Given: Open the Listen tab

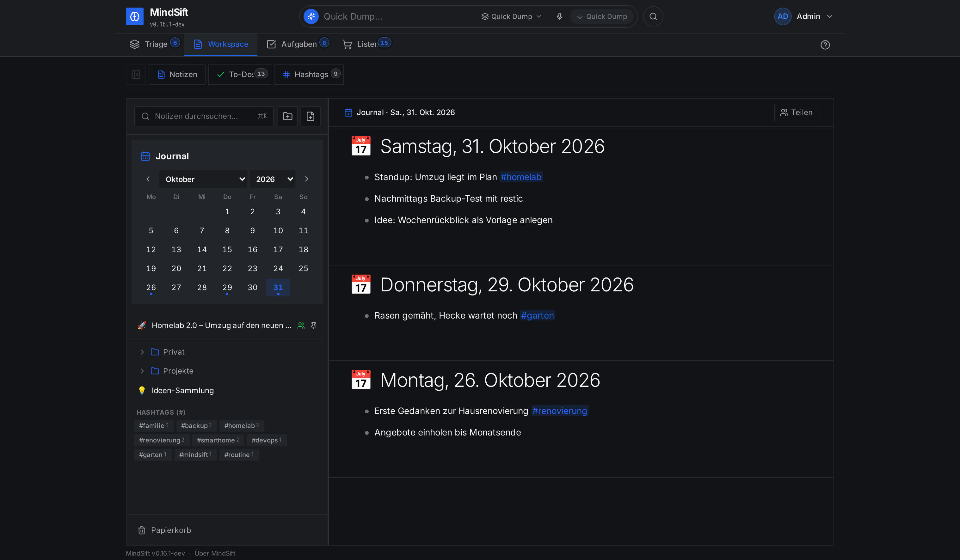Looking at the screenshot, I should tap(366, 45).
